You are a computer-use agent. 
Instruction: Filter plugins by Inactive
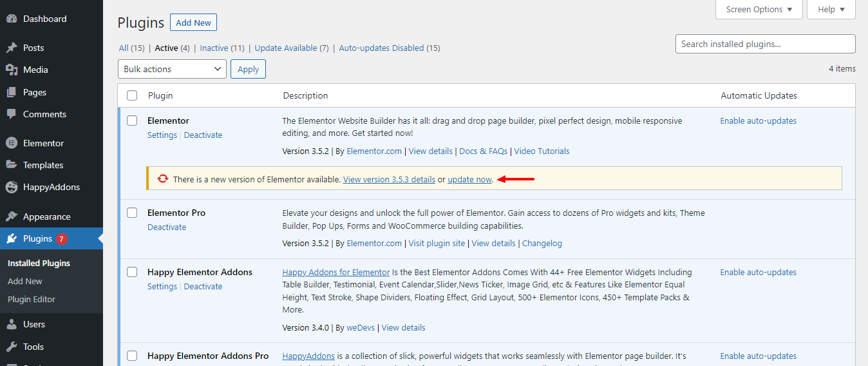pos(214,48)
